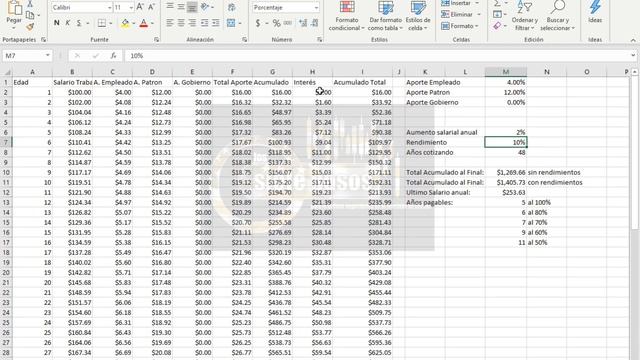Click the Format Painter brush icon

[x=30, y=27]
